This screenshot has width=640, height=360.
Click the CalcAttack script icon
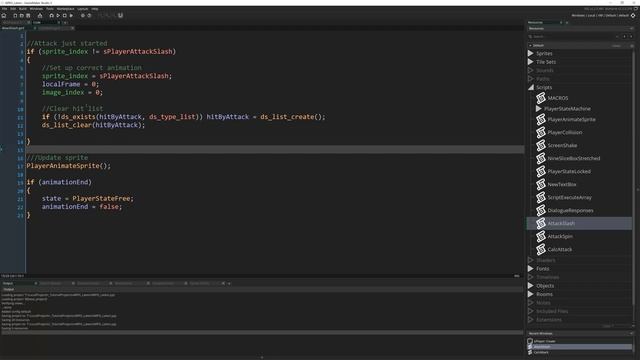541,249
